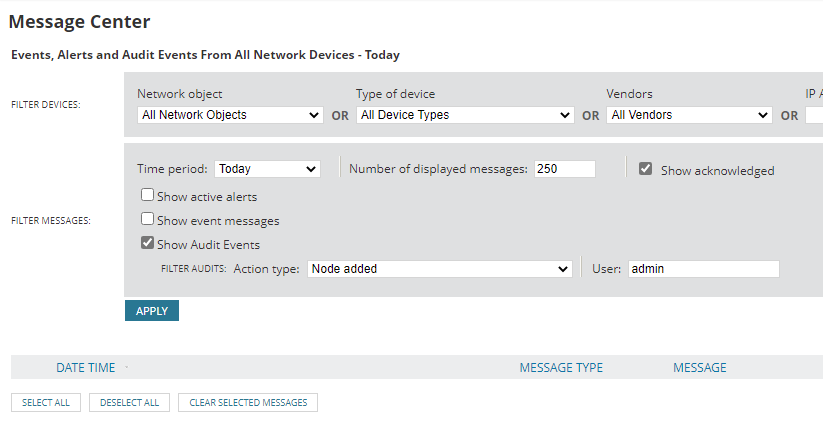This screenshot has width=823, height=425.
Task: Click the sort arrow beside Date Time
Action: [x=126, y=368]
